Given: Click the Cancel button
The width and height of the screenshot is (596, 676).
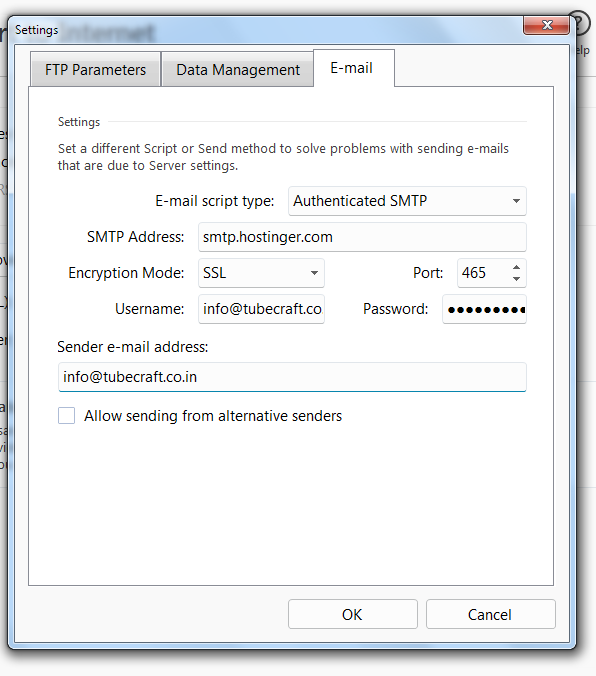Looking at the screenshot, I should (491, 614).
